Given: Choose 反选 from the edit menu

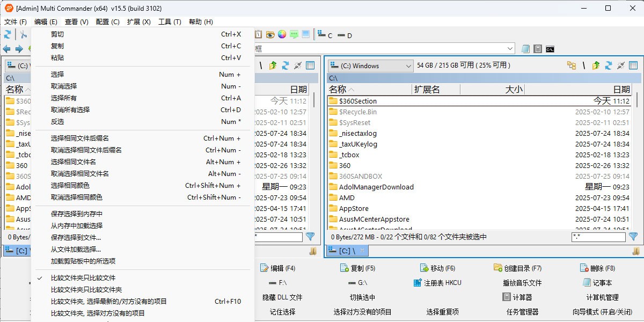Looking at the screenshot, I should [x=58, y=121].
